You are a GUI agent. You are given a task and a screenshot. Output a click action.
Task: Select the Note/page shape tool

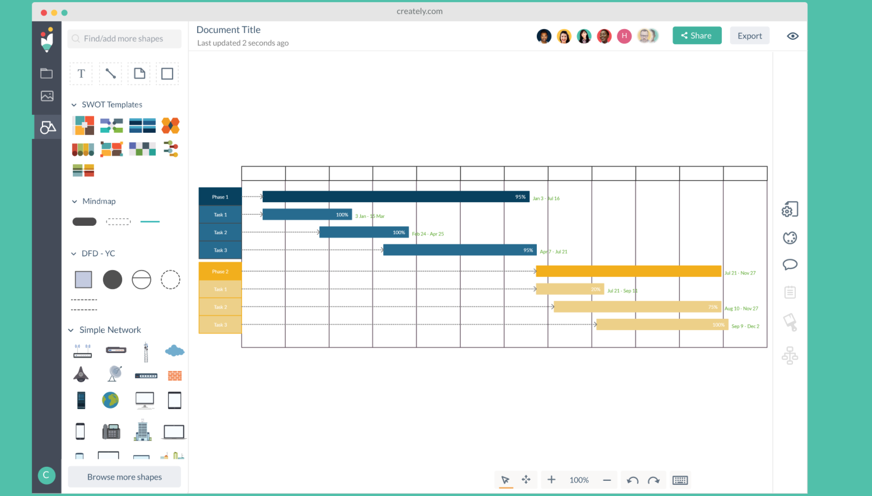pos(139,73)
